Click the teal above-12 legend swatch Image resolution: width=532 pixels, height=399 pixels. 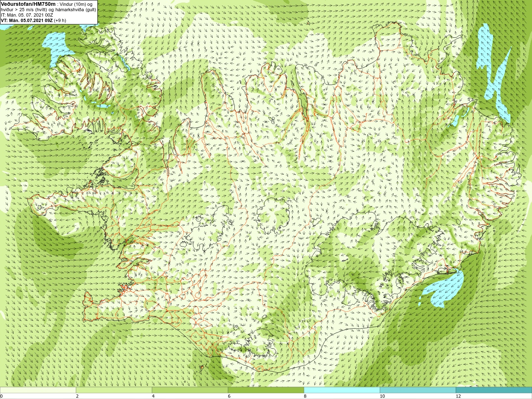[x=494, y=390]
